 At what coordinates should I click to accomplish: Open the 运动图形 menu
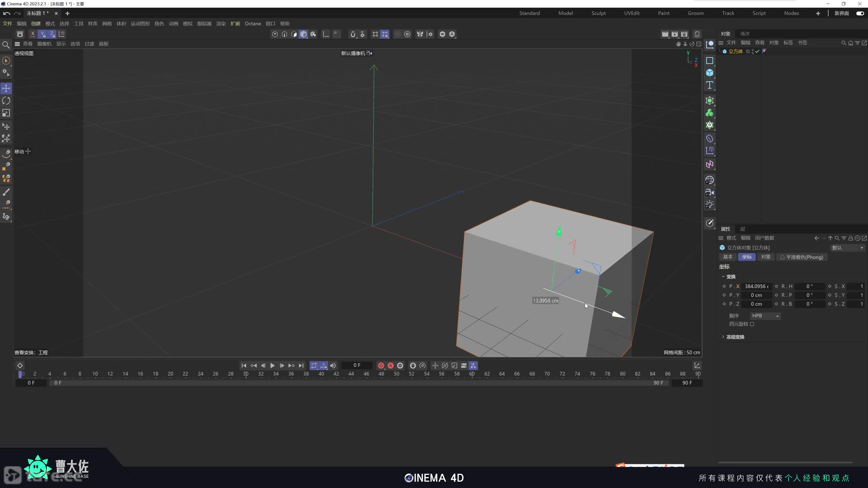[140, 24]
